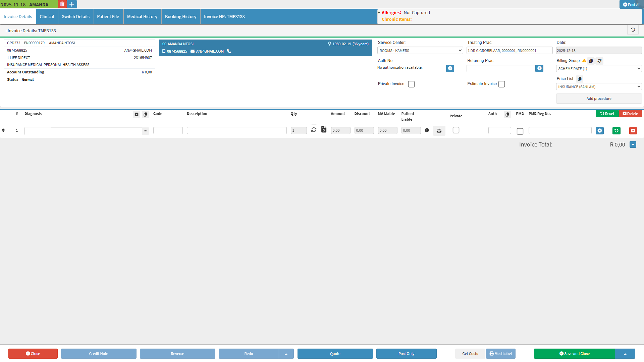
Task: Click the dollar document icon on line 1
Action: 324,129
